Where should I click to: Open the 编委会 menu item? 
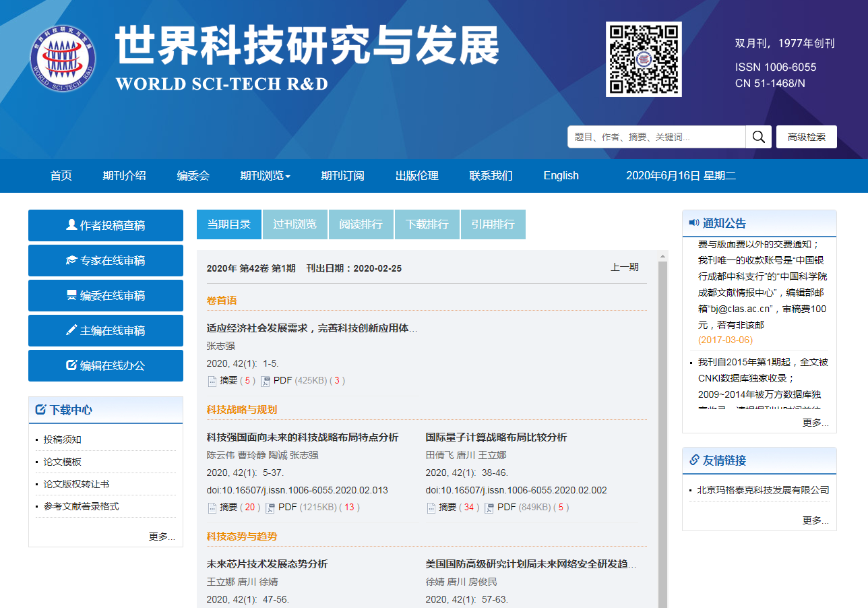point(193,176)
